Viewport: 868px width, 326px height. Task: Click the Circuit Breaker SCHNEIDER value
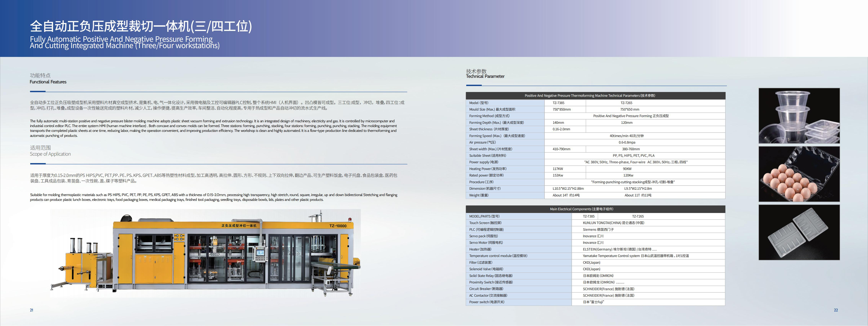tap(608, 289)
